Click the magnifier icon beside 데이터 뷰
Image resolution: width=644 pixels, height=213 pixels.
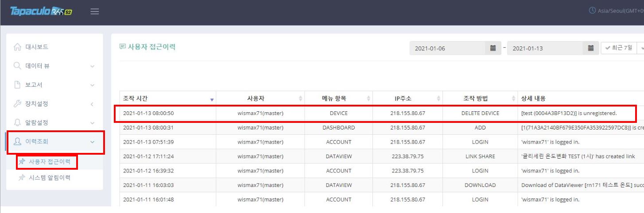pyautogui.click(x=18, y=66)
